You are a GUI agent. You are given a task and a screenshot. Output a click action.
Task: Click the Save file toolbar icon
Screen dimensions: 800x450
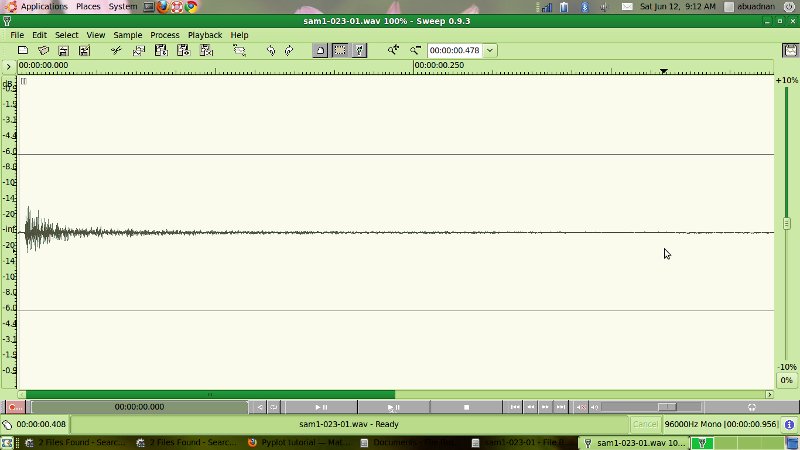tap(63, 50)
